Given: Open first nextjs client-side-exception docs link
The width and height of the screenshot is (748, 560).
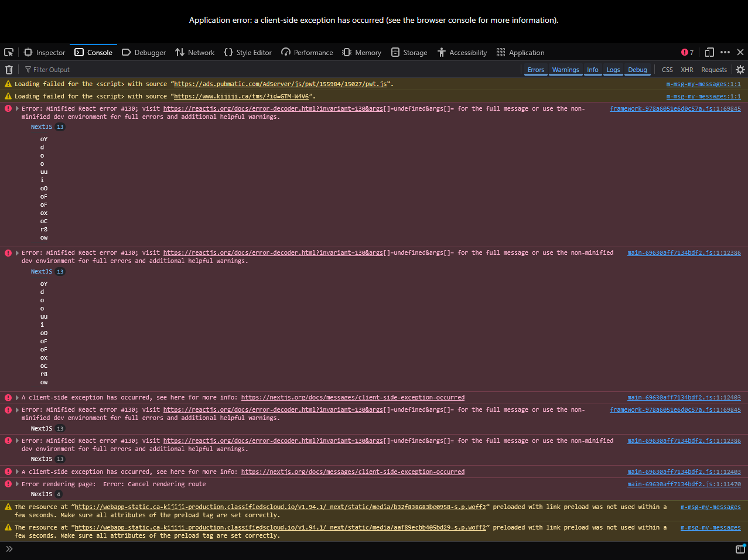Looking at the screenshot, I should [x=353, y=398].
